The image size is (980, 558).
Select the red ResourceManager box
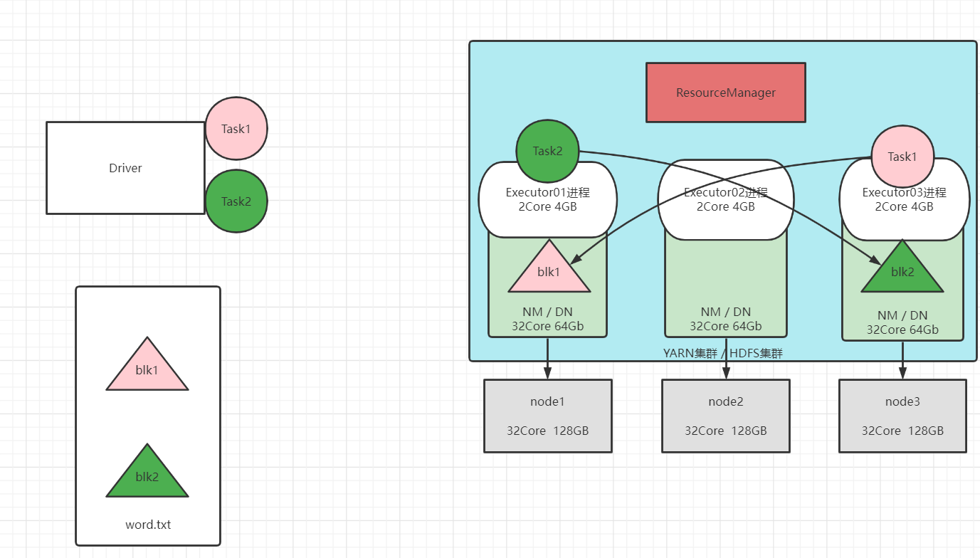(x=726, y=93)
